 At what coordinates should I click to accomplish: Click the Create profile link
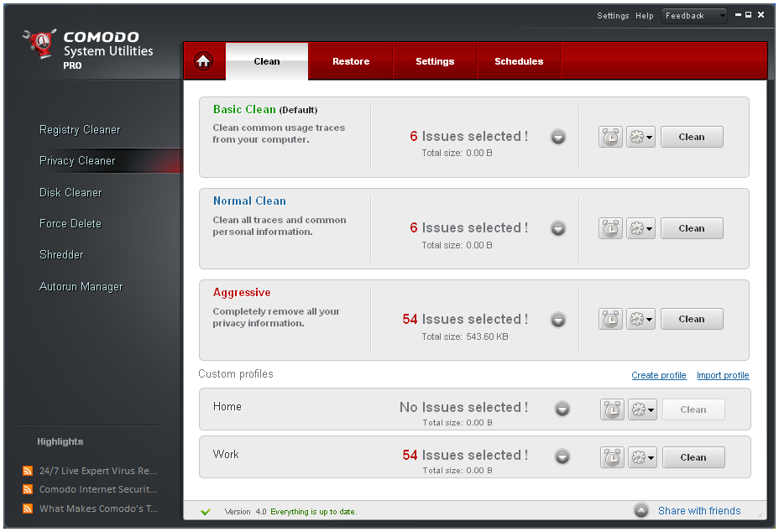(x=658, y=375)
